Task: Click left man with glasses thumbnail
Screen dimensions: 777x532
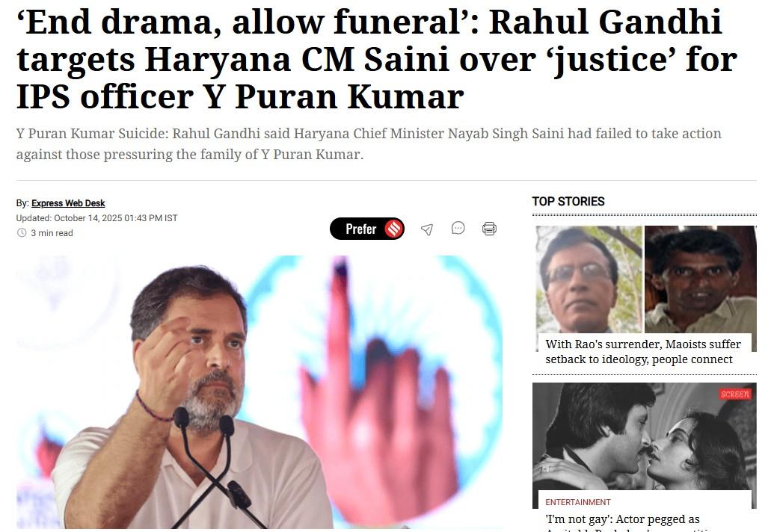Action: click(589, 279)
